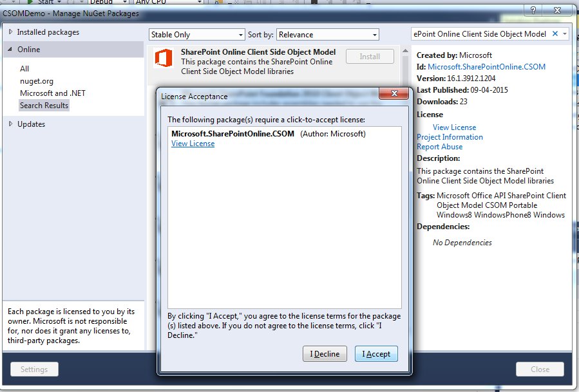This screenshot has width=579, height=392.
Task: Select Microsoft and .NET source
Action: [x=52, y=93]
